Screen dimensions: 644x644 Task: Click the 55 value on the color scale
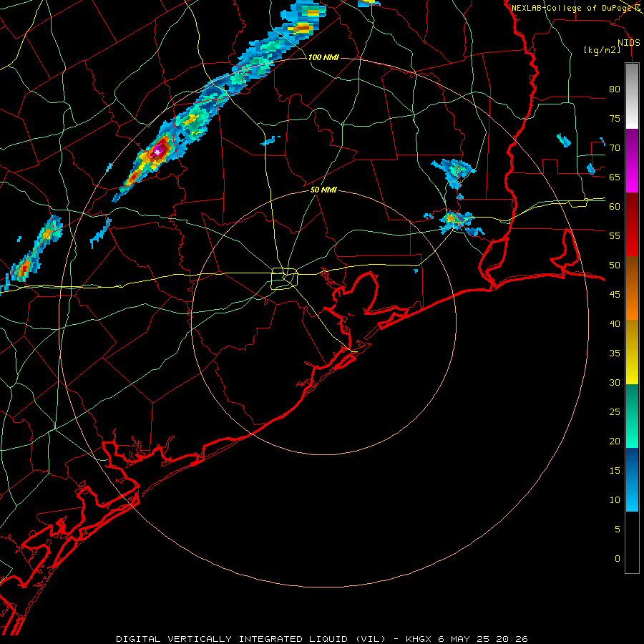pos(615,235)
